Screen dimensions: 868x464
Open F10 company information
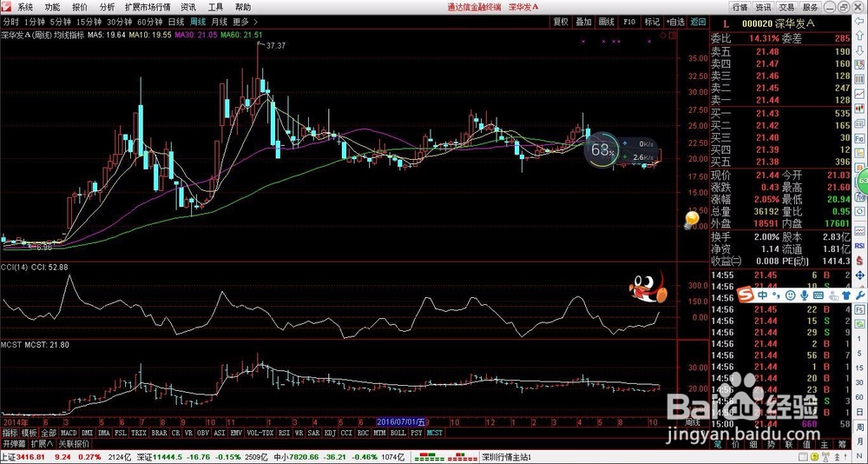pyautogui.click(x=628, y=22)
